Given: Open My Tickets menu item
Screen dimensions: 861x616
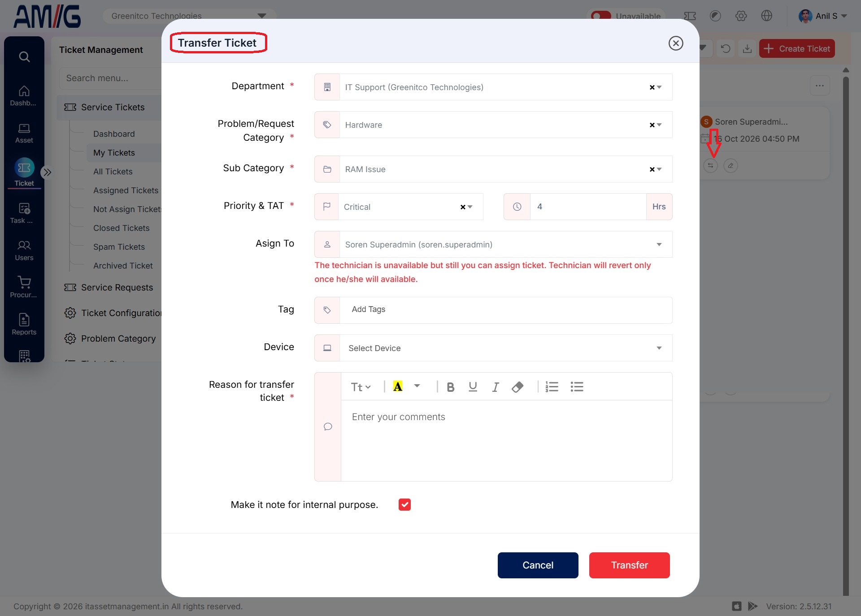Looking at the screenshot, I should pos(114,153).
